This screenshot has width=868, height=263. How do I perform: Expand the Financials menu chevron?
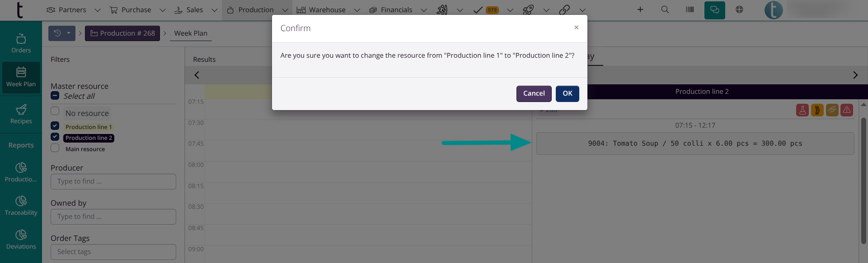(x=424, y=10)
